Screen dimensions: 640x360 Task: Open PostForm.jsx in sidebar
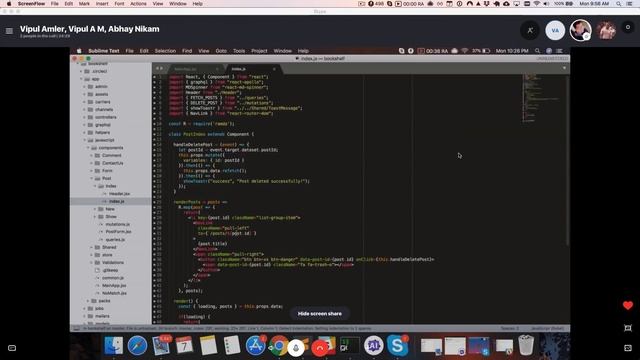[118, 232]
